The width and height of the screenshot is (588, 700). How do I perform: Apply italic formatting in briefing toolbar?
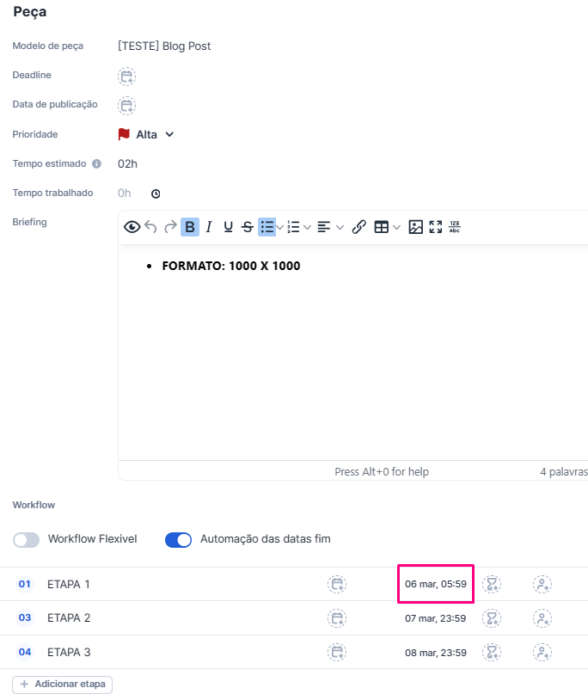pos(209,227)
